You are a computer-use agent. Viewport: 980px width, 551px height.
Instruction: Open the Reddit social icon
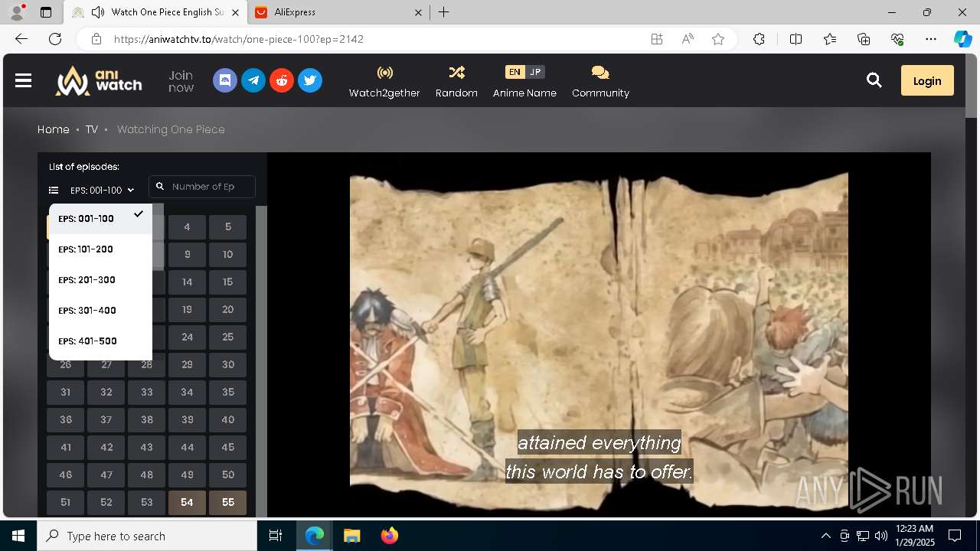coord(282,80)
